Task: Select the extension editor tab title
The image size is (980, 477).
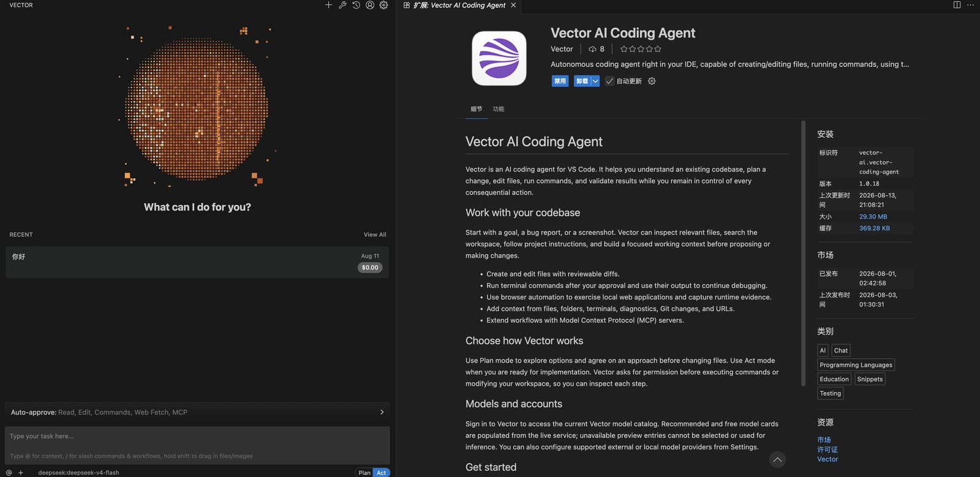Action: (459, 5)
